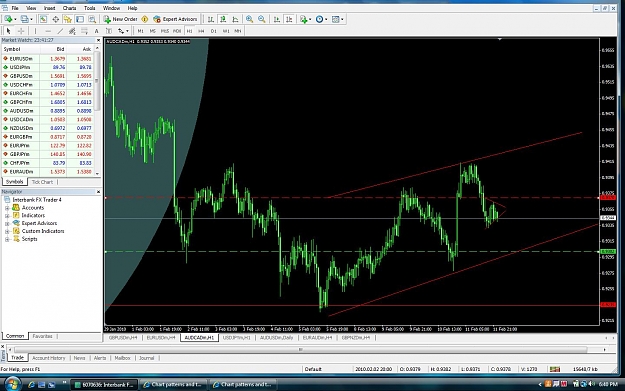Toggle the Market Watch window icon
The image size is (625, 391).
[43, 19]
